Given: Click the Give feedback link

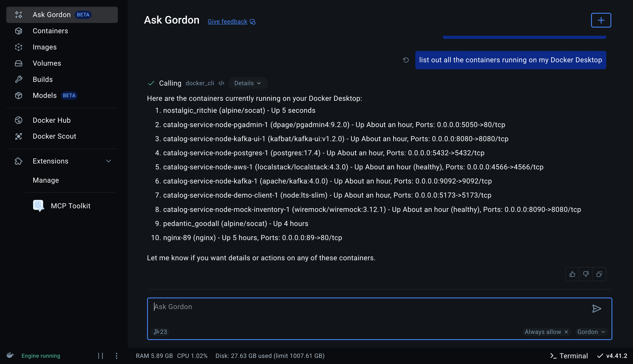Looking at the screenshot, I should 227,21.
